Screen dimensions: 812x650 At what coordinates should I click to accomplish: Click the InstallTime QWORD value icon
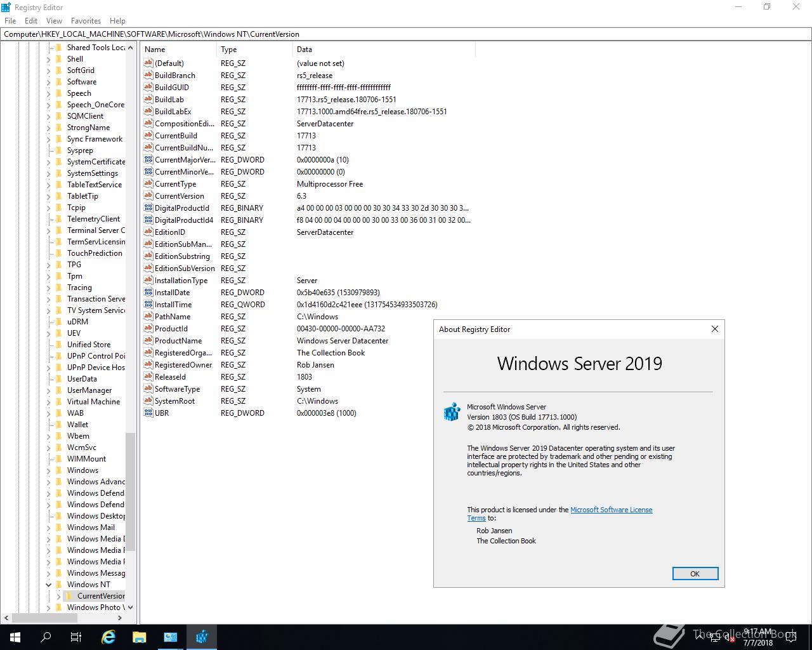(148, 304)
